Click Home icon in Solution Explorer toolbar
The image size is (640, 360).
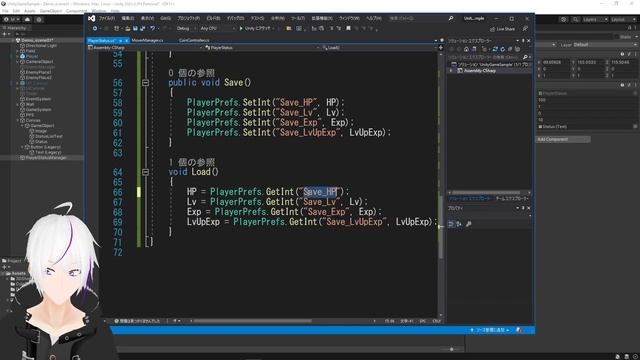point(466,49)
